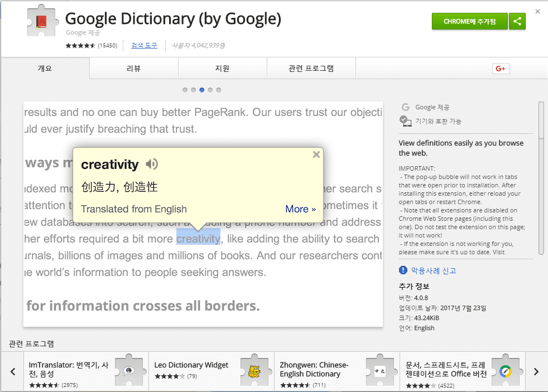Click the description panel vertical scrollbar
The image size is (548, 392).
(x=541, y=178)
